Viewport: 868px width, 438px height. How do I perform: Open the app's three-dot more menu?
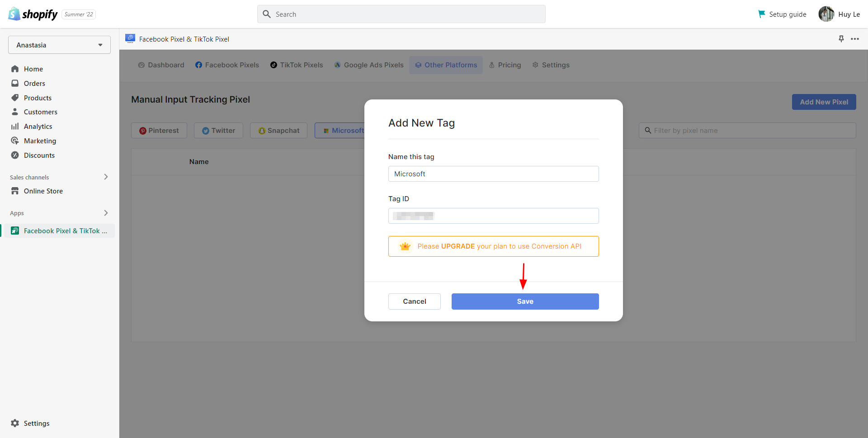[855, 39]
